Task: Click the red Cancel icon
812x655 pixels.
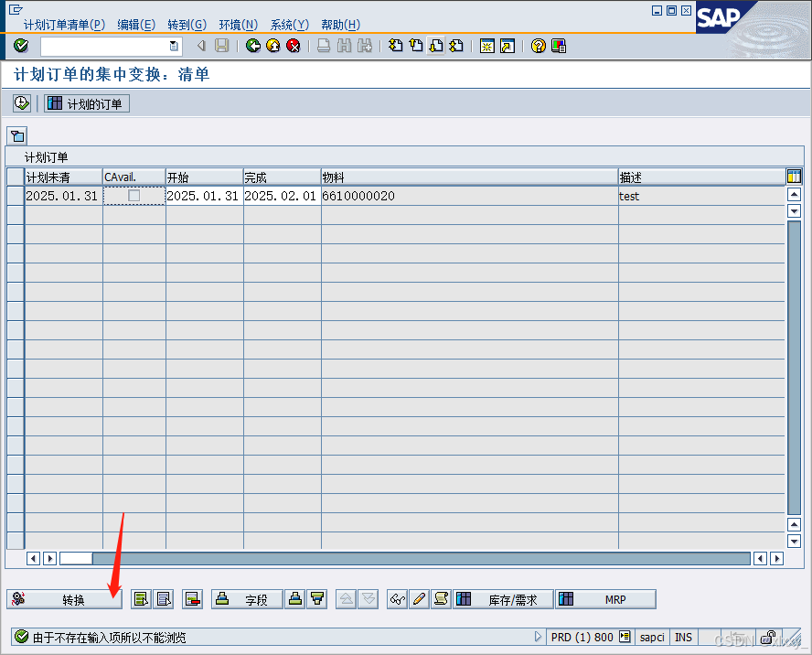Action: click(x=294, y=46)
